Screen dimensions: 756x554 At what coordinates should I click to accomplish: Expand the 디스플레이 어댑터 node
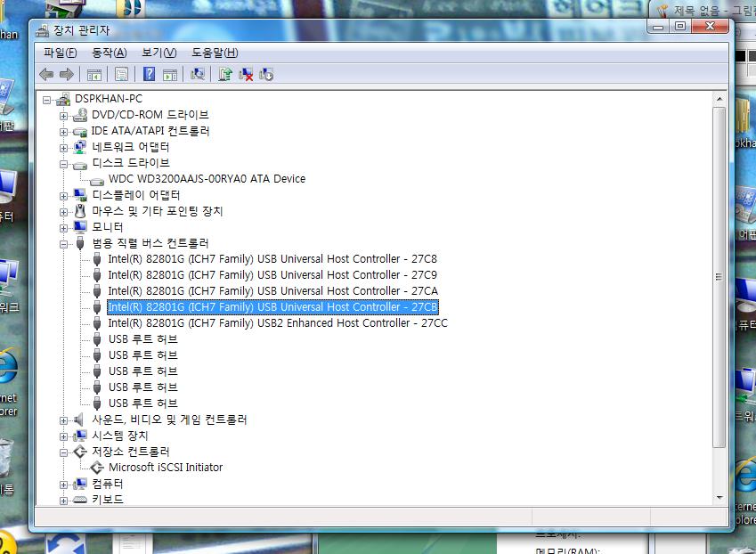[63, 196]
